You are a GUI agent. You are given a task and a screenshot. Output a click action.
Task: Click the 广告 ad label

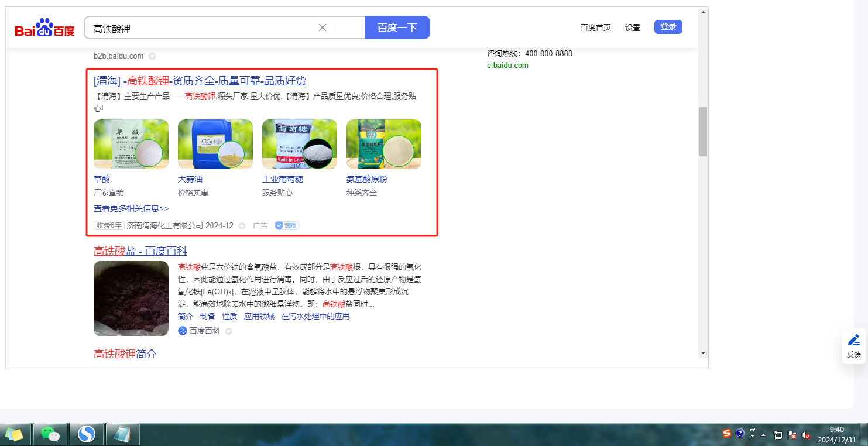point(260,225)
